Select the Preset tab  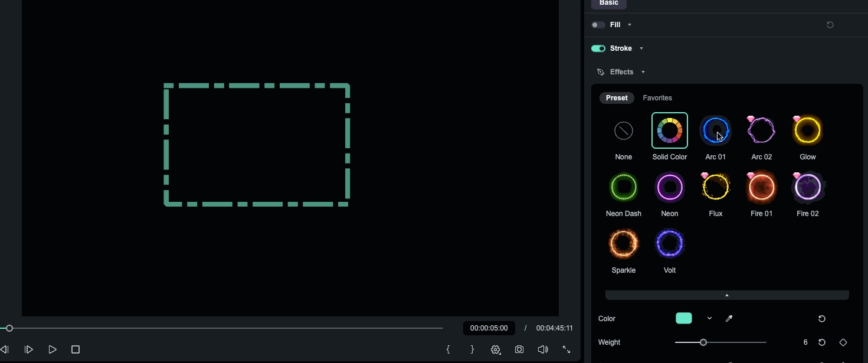pos(617,97)
